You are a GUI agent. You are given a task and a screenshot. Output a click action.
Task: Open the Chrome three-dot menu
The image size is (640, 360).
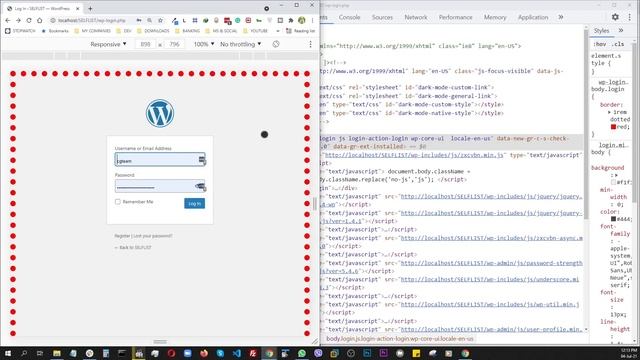[313, 20]
